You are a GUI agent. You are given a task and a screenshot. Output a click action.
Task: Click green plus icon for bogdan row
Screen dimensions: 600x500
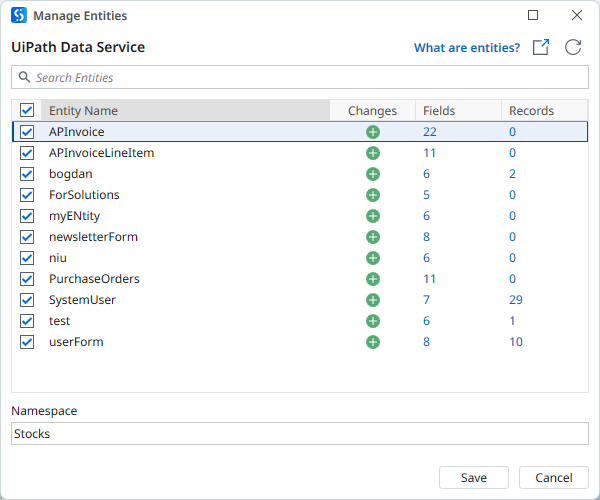[373, 174]
